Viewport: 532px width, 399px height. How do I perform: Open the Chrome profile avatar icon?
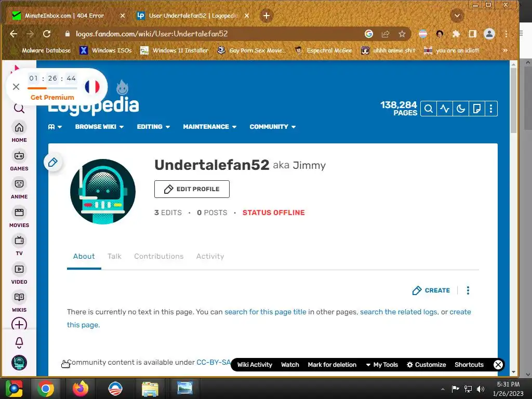(x=489, y=34)
